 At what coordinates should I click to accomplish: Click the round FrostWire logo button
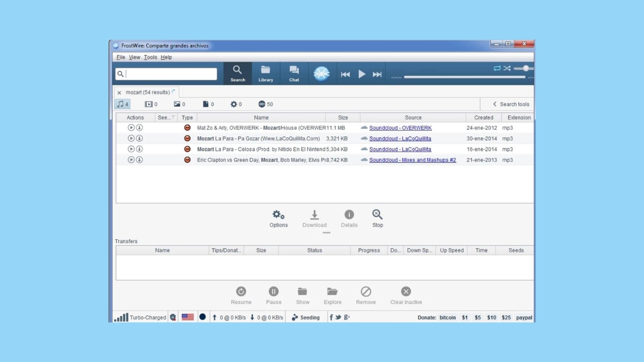coord(321,74)
